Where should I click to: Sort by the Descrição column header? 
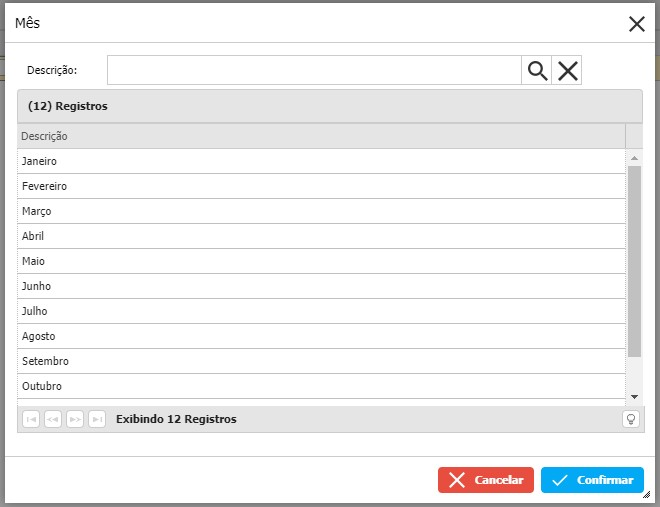[x=320, y=136]
